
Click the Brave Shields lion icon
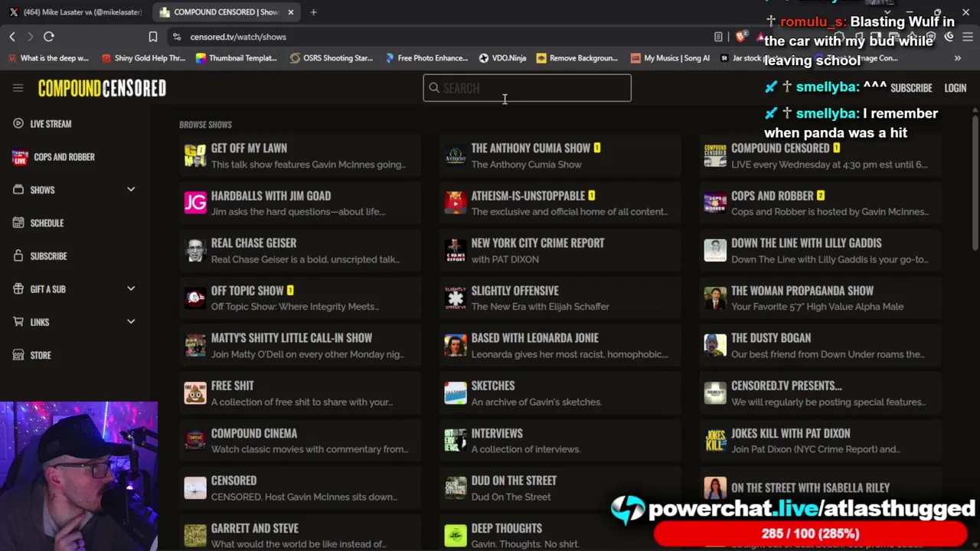point(740,37)
